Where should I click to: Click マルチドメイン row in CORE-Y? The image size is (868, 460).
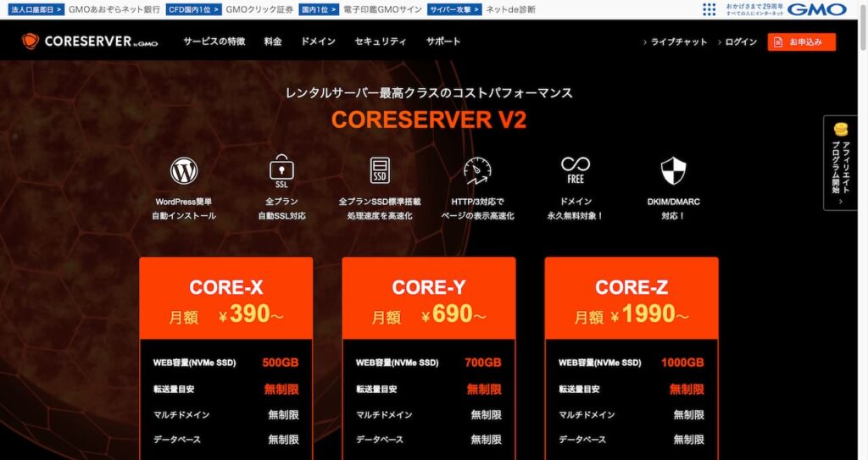(x=428, y=414)
